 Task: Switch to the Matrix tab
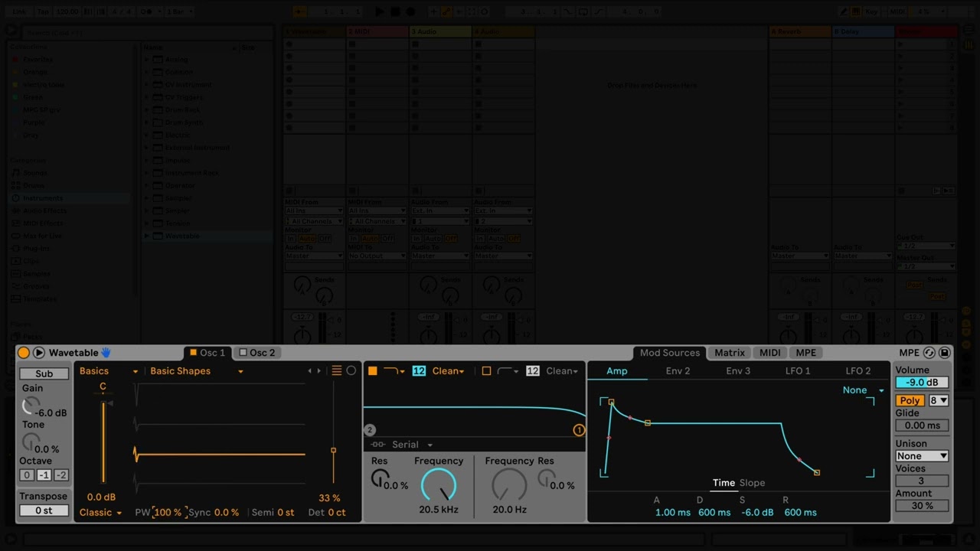tap(730, 353)
